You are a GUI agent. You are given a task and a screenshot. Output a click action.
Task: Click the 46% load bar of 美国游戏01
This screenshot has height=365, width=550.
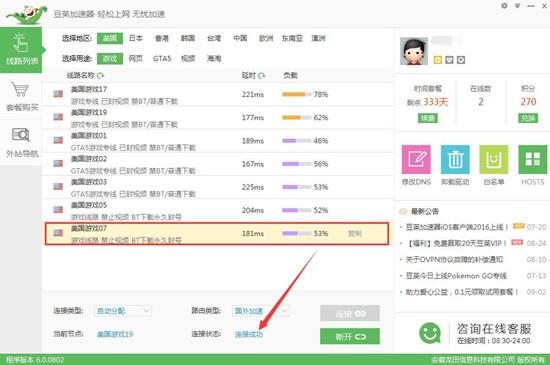coord(297,141)
